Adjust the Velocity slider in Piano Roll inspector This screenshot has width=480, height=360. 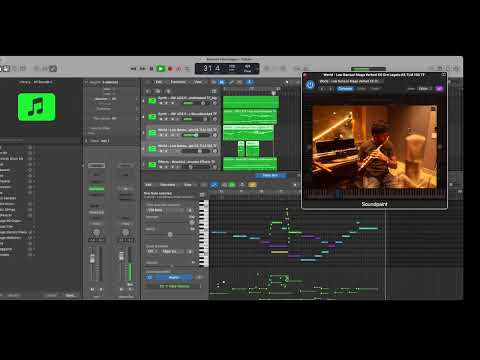tap(172, 266)
